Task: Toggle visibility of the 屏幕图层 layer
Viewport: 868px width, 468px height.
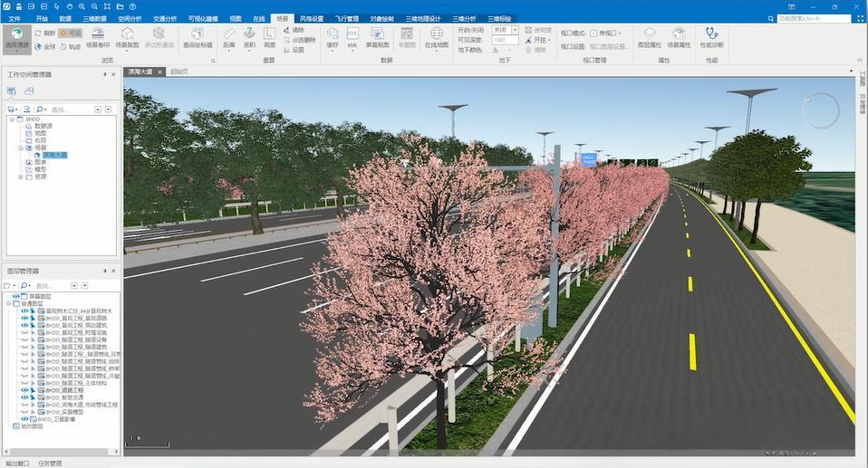Action: click(x=16, y=296)
